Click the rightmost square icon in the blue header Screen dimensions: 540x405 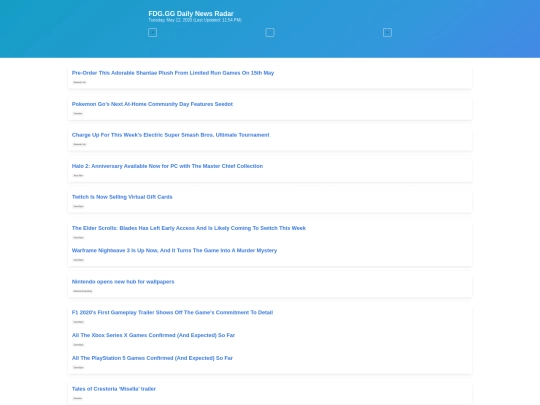tap(387, 33)
